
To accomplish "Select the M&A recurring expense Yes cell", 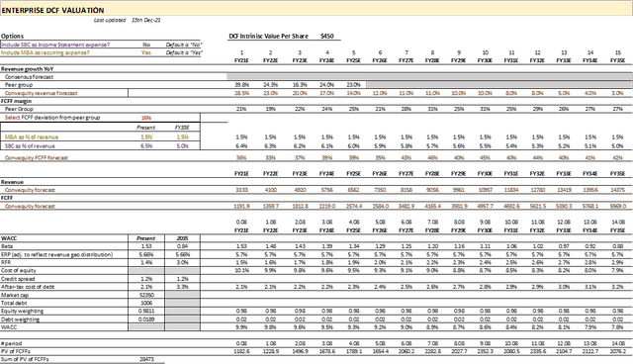I will [x=146, y=52].
